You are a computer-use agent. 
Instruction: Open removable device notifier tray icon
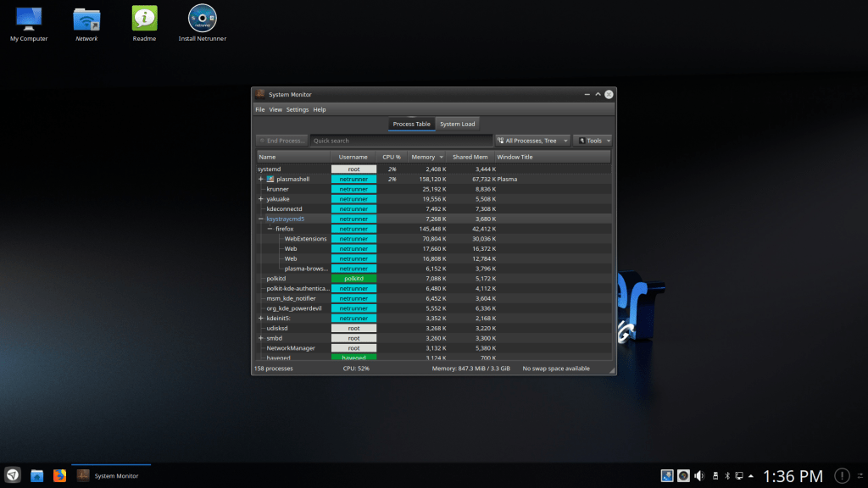pyautogui.click(x=715, y=476)
